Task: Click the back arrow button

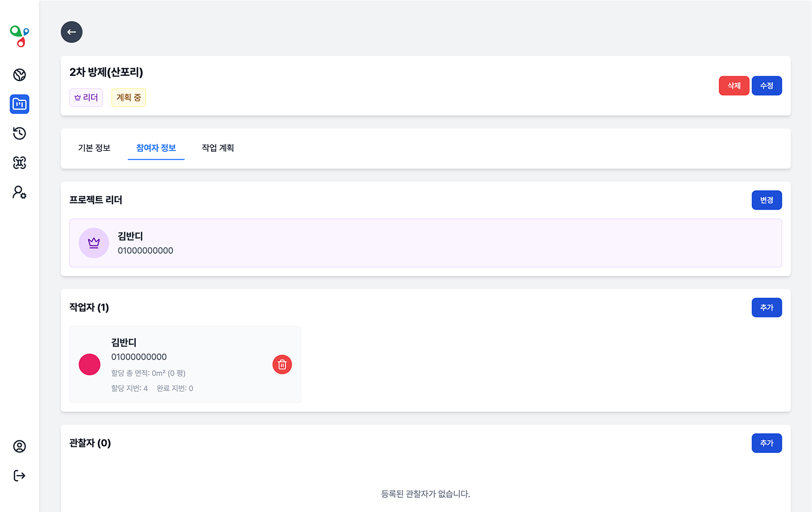Action: click(x=72, y=32)
